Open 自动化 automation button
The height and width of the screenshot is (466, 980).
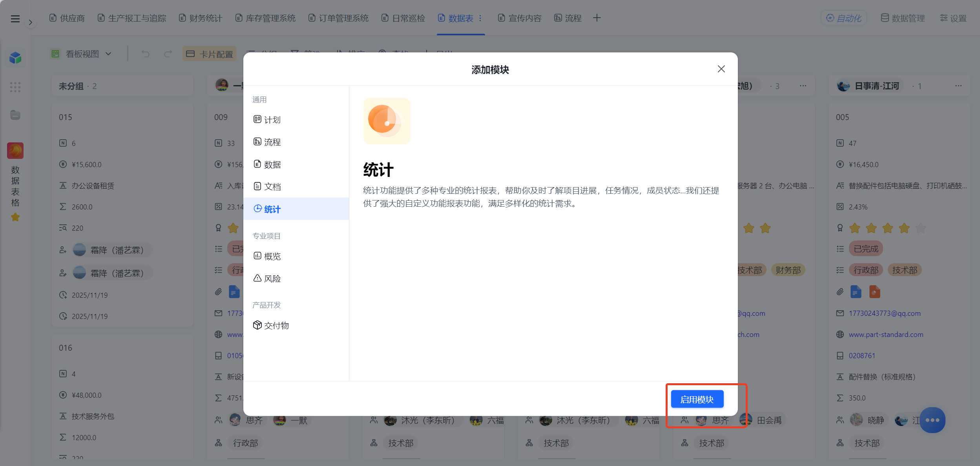(844, 18)
